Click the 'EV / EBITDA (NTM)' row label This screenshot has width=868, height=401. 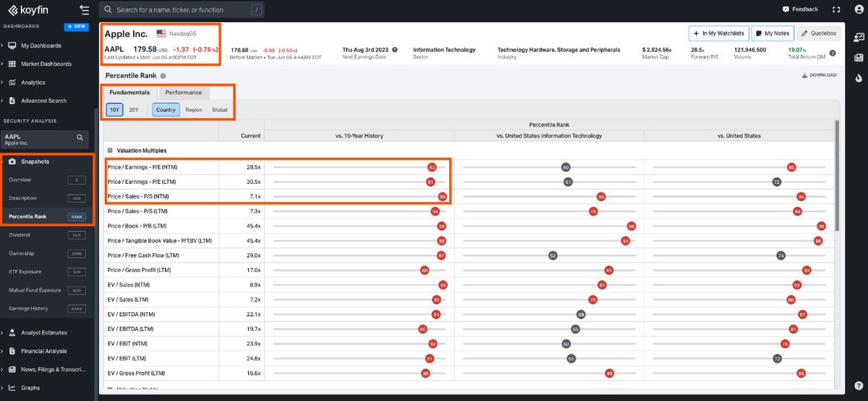[x=131, y=314]
